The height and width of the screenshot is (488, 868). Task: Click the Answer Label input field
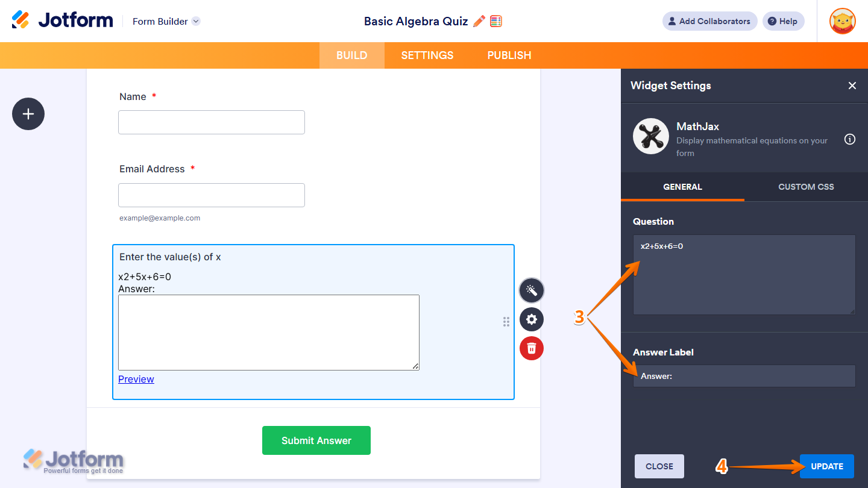[x=744, y=375]
